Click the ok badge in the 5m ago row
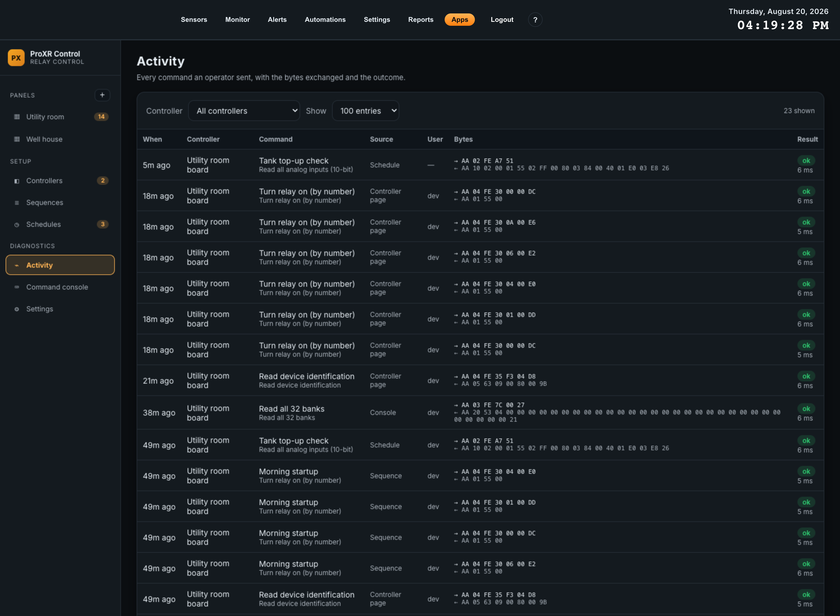840x616 pixels. 806,161
